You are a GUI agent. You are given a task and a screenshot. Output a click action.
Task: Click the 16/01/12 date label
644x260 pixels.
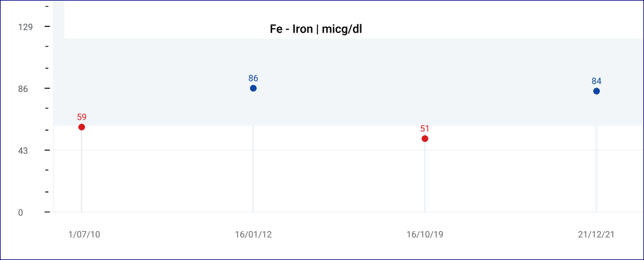click(254, 234)
